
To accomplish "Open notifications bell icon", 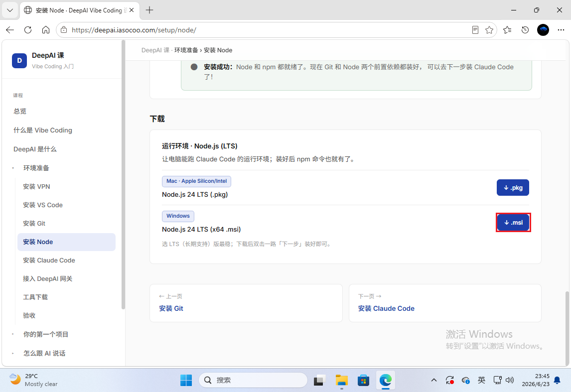I will pyautogui.click(x=557, y=381).
